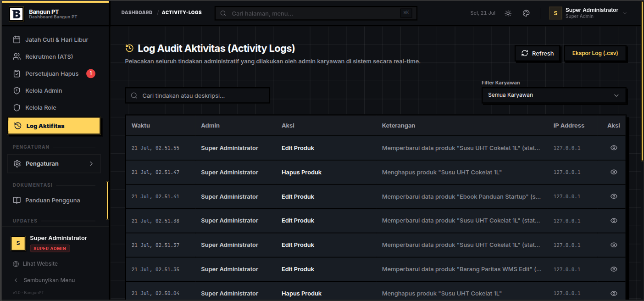
Task: Click the Ekspor Log (.csv) button
Action: [x=595, y=53]
